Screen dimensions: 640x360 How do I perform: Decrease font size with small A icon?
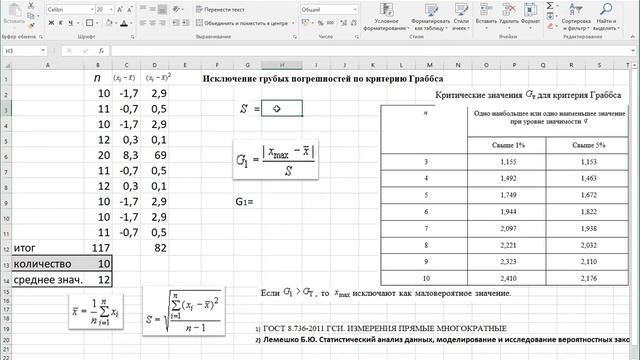point(130,9)
